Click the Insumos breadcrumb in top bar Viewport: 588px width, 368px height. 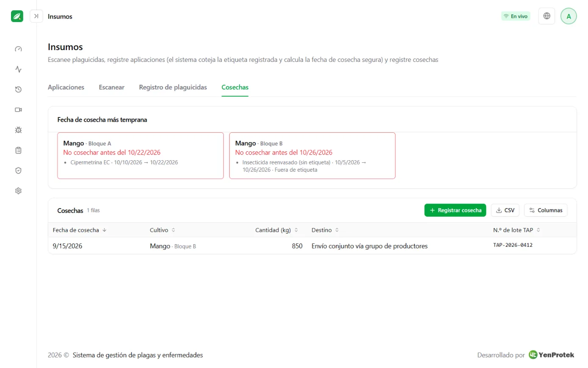pyautogui.click(x=60, y=17)
